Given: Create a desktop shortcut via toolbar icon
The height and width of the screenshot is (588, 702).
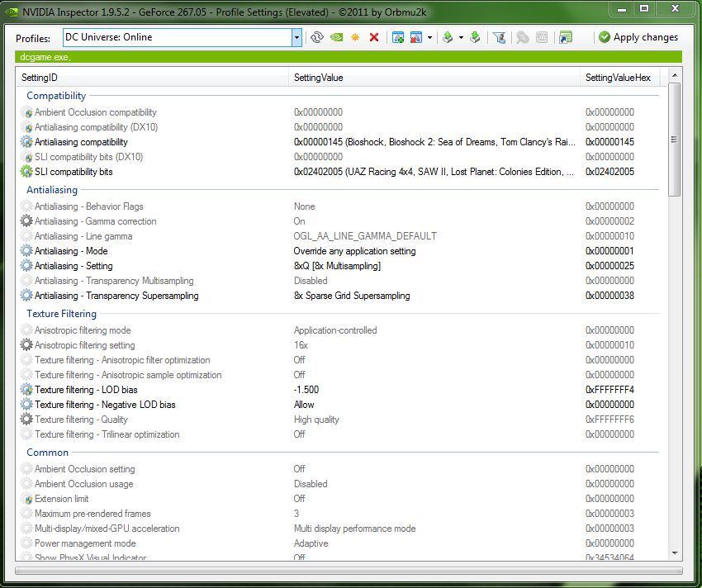Looking at the screenshot, I should click(566, 37).
